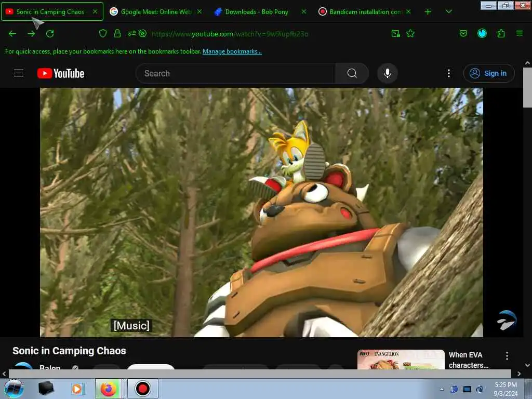The height and width of the screenshot is (399, 532).
Task: Close the Bandicam installation tab
Action: pyautogui.click(x=408, y=11)
